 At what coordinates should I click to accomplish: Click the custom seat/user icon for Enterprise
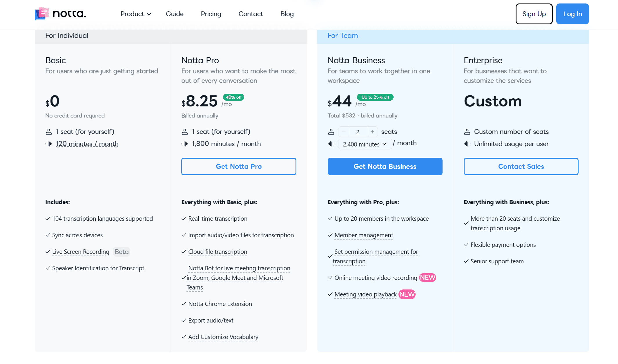[x=467, y=131]
